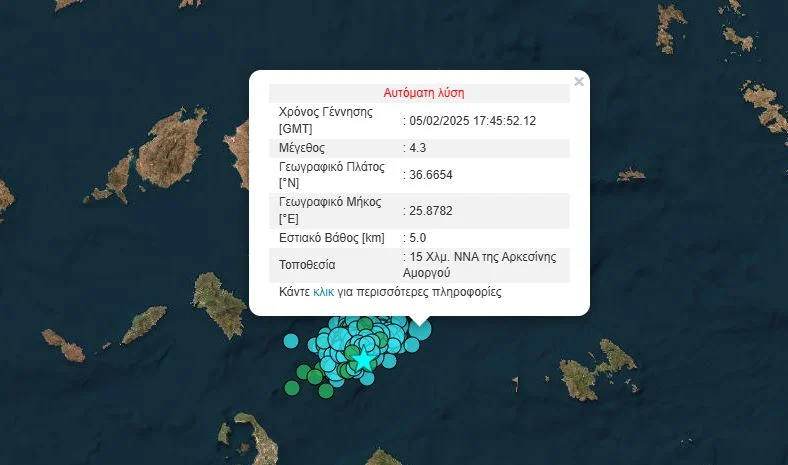788x465 pixels.
Task: Open the 'κλικ' link for more information
Action: point(323,292)
